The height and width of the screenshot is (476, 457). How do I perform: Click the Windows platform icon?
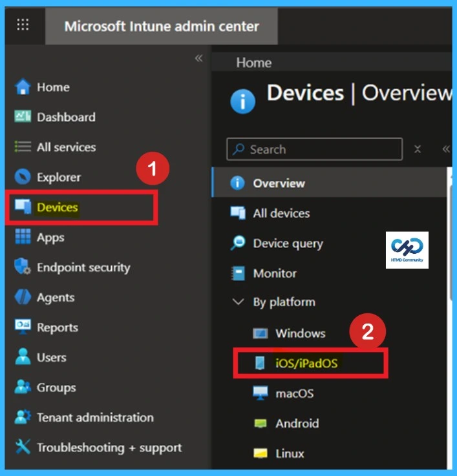[x=260, y=333]
